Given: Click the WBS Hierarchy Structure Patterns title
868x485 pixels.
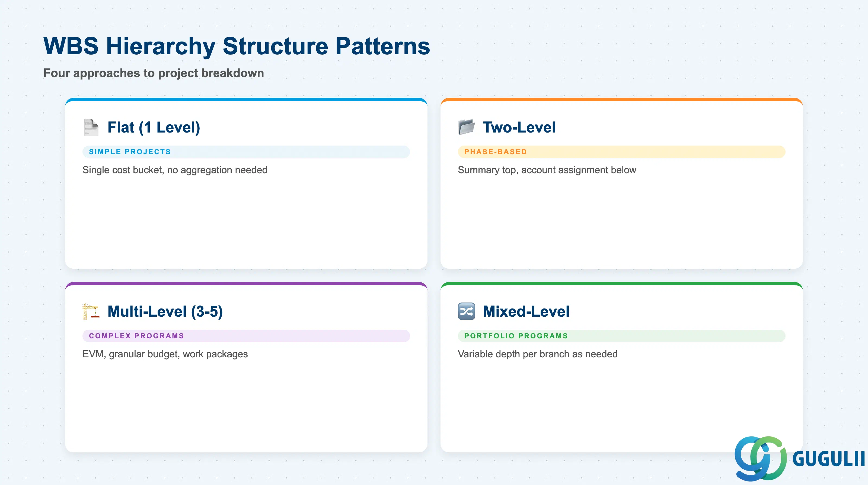Looking at the screenshot, I should click(x=237, y=46).
